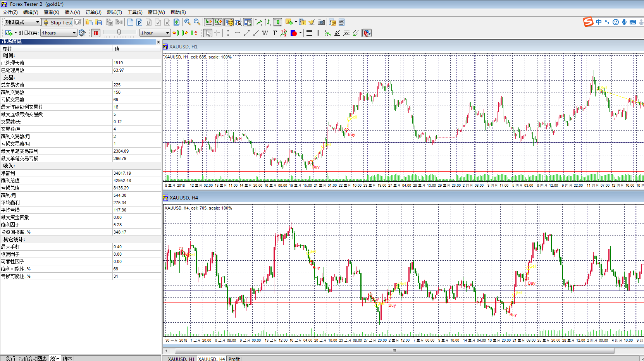This screenshot has height=361, width=644.
Task: Select the text label T tool
Action: (x=275, y=33)
